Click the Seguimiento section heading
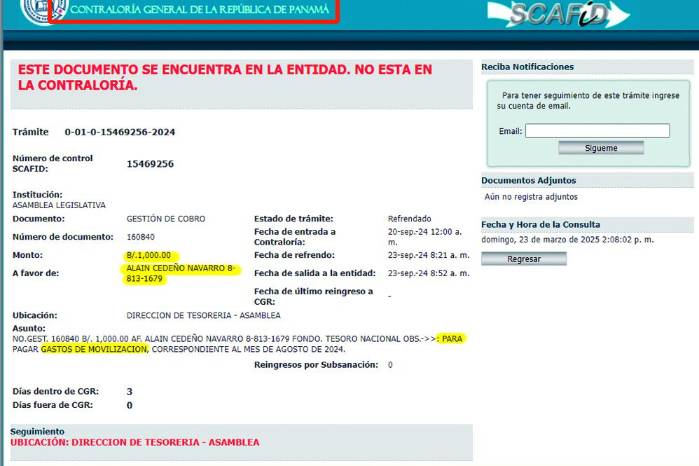 click(37, 431)
